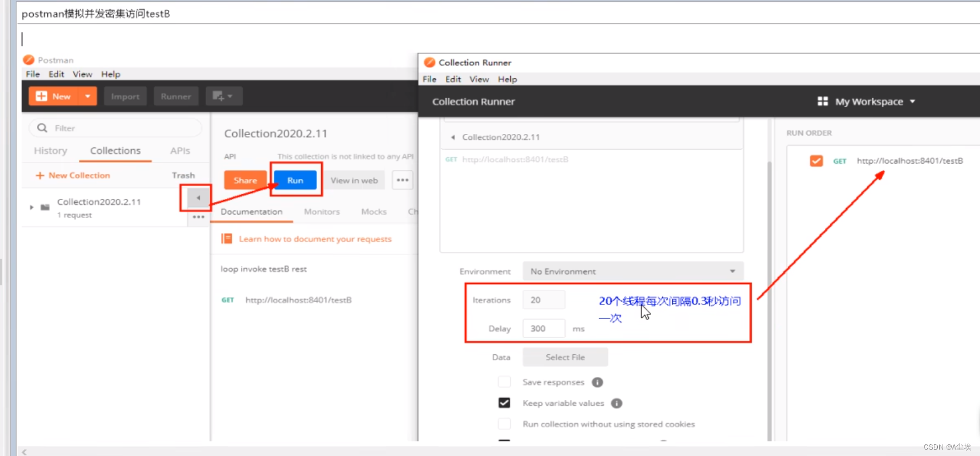The image size is (980, 456).
Task: Click the New Collection link
Action: 73,175
